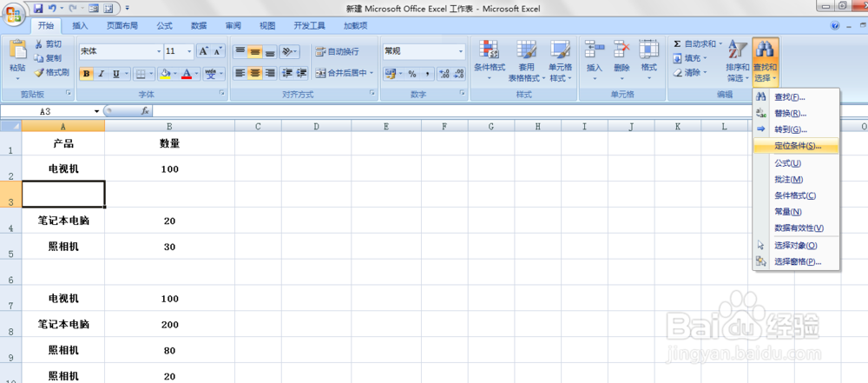Click cell containing 笔记本电脑 in row 4
This screenshot has width=868, height=383.
click(x=63, y=221)
